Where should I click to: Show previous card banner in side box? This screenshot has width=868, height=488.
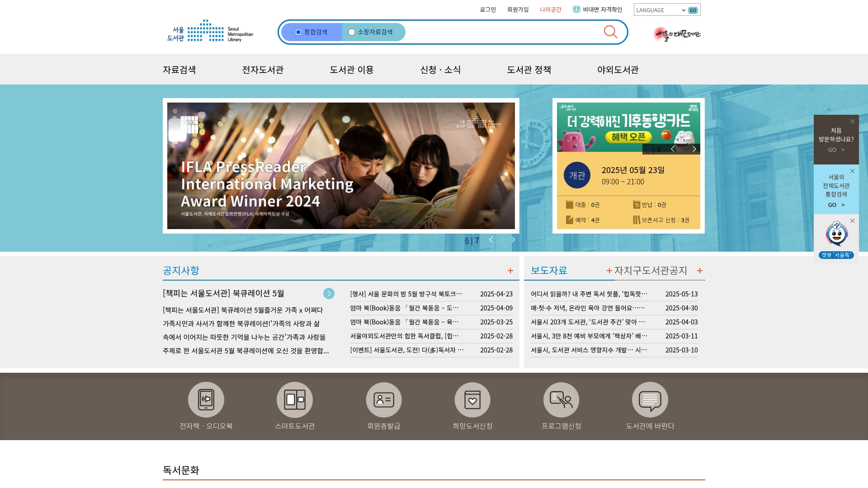click(x=673, y=149)
